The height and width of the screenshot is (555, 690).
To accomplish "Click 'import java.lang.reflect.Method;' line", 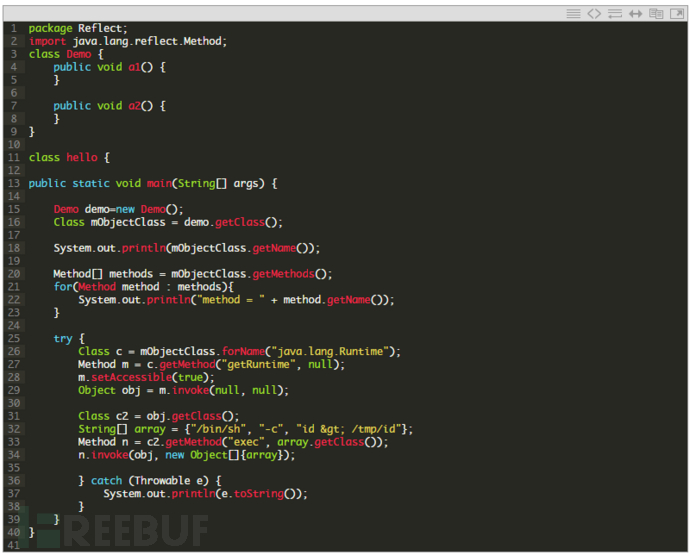I will pos(128,41).
